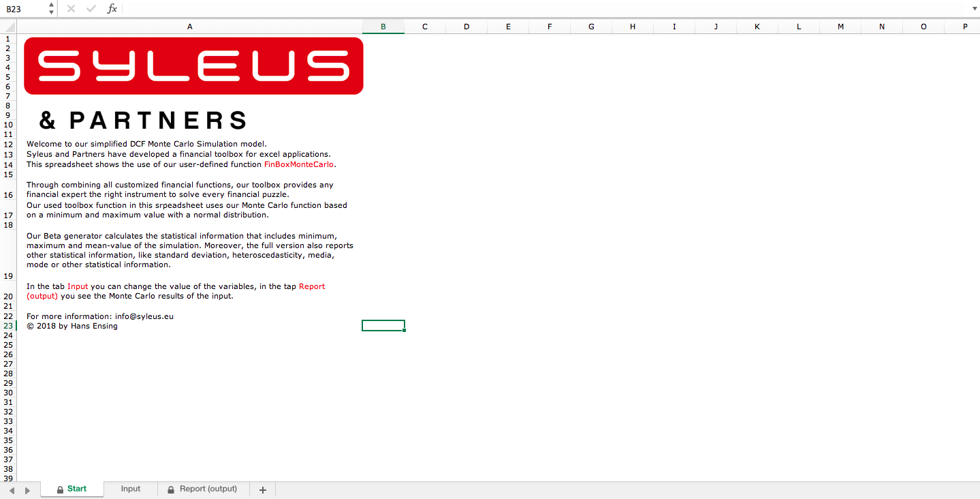
Task: Select column J header
Action: pyautogui.click(x=716, y=27)
